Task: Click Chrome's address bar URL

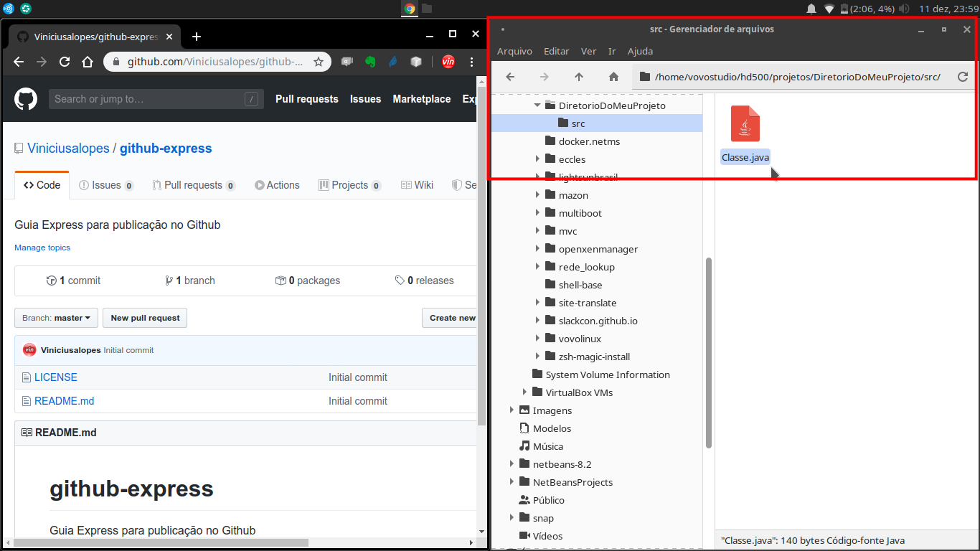Action: [x=215, y=62]
